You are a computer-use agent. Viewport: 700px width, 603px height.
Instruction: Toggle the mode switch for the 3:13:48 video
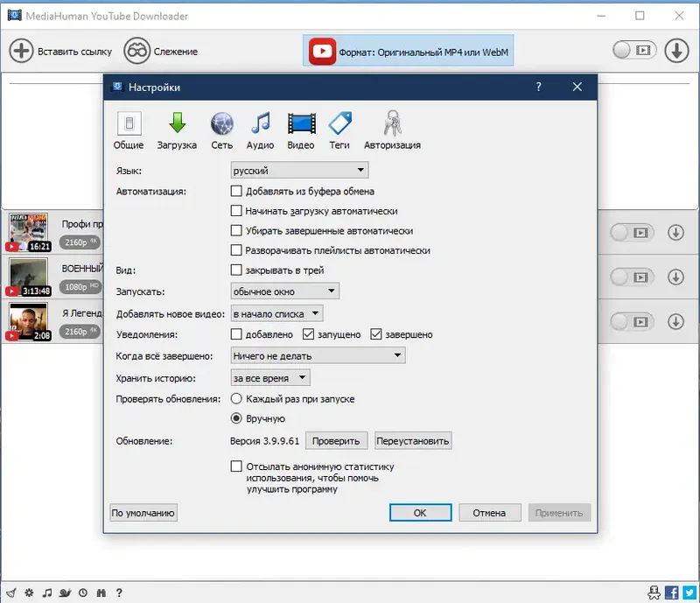[632, 277]
